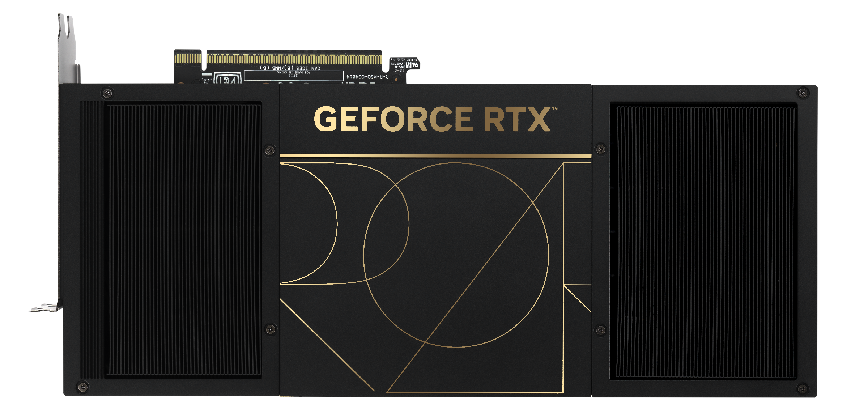The height and width of the screenshot is (405, 868).
Task: Click the right heatsink fin grille
Action: click(x=704, y=241)
